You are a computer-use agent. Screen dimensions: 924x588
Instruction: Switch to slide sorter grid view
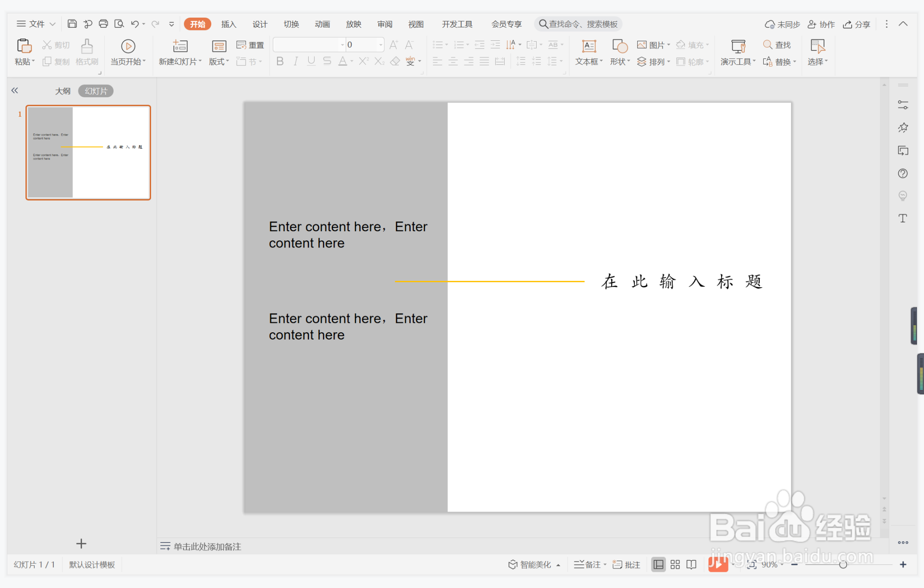pos(675,564)
